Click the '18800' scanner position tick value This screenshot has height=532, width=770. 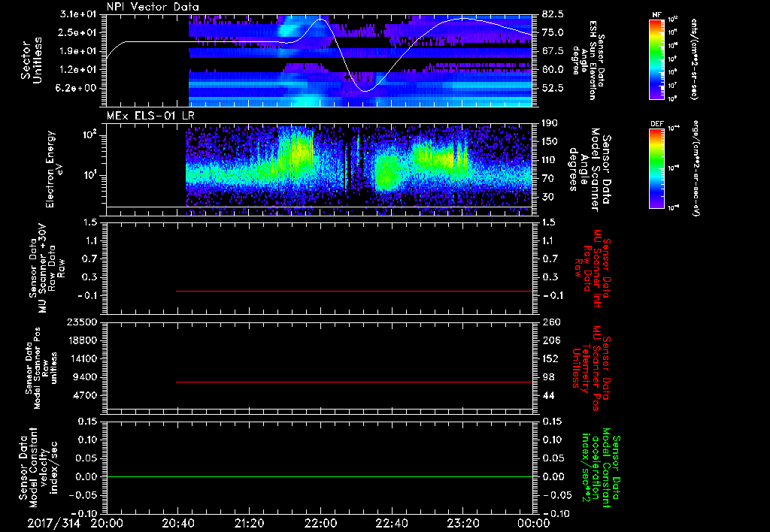[83, 340]
